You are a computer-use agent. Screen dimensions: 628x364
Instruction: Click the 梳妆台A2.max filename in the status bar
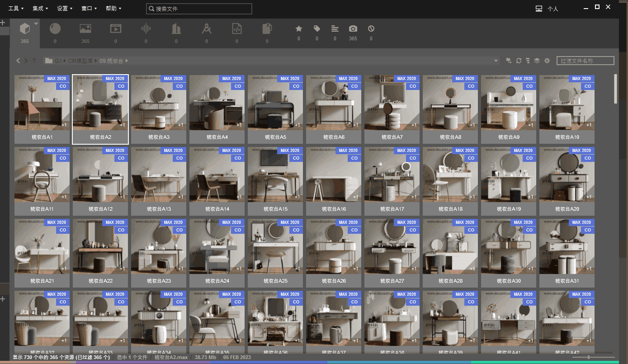(x=171, y=357)
